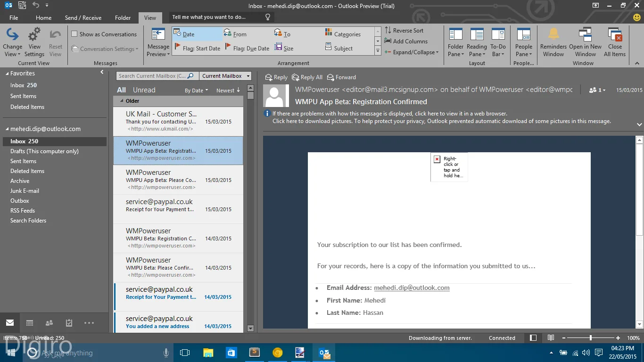Select the View ribbon tab
Image resolution: width=644 pixels, height=362 pixels.
[x=150, y=18]
